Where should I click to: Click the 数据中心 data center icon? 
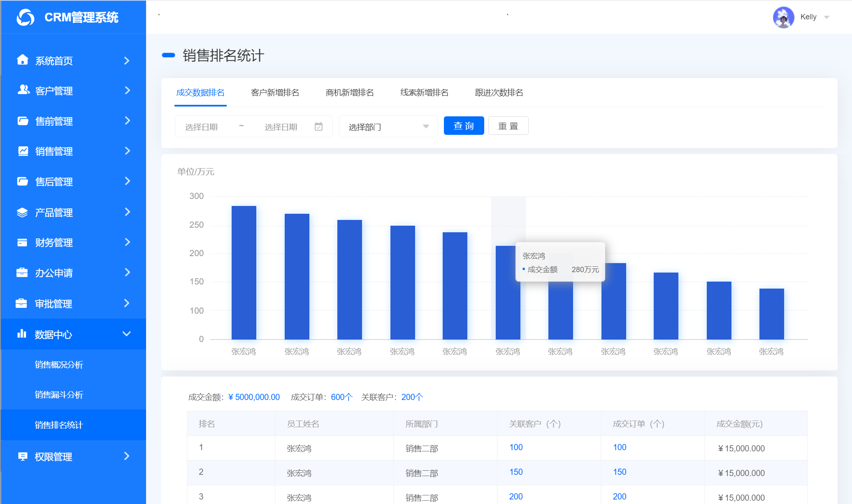point(23,334)
